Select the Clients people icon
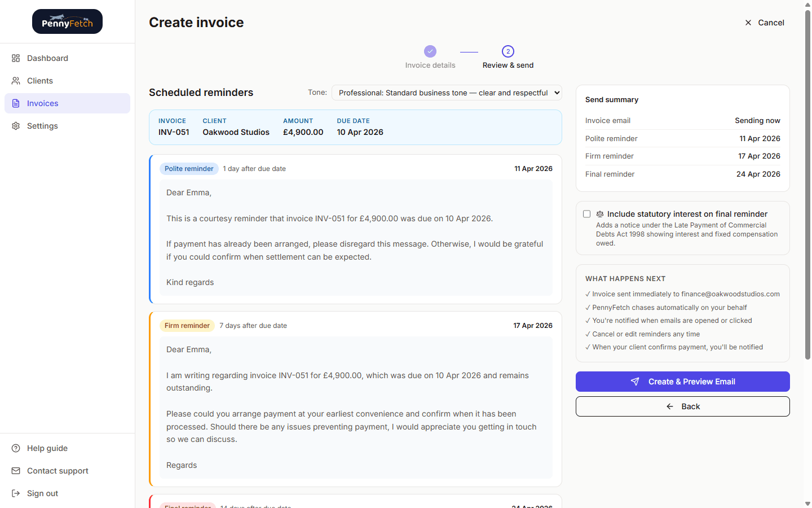Screen dimensions: 812x508 click(x=16, y=80)
